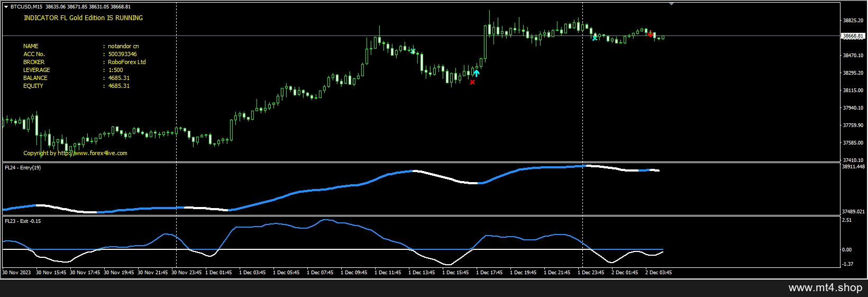Click the '1 Dec 15:45' time axis label
The height and width of the screenshot is (297, 868).
(455, 273)
